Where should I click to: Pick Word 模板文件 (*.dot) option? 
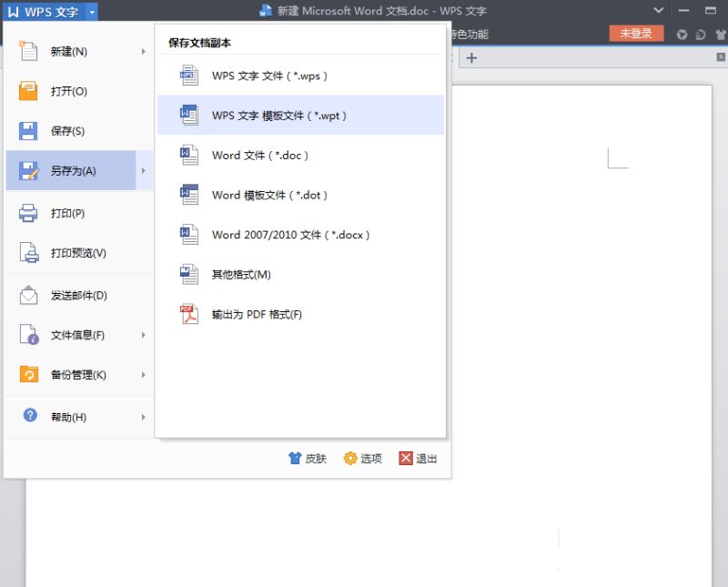(x=300, y=195)
